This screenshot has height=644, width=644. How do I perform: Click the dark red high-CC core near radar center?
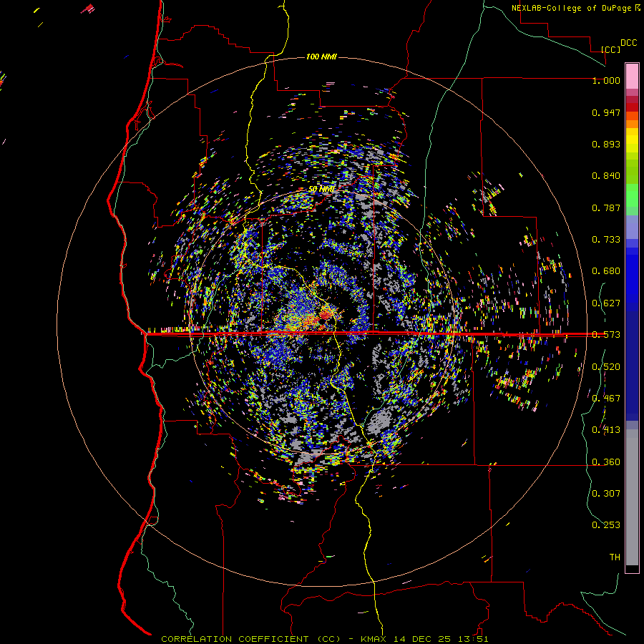[x=326, y=315]
